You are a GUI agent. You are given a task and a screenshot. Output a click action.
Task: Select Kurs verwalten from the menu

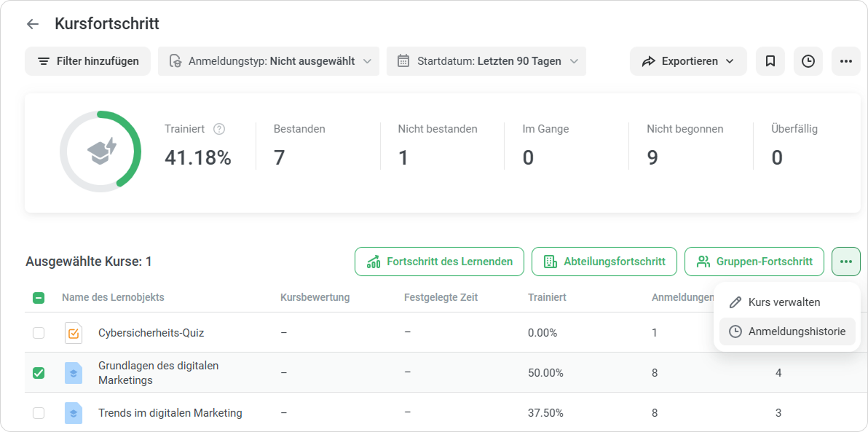pos(787,302)
